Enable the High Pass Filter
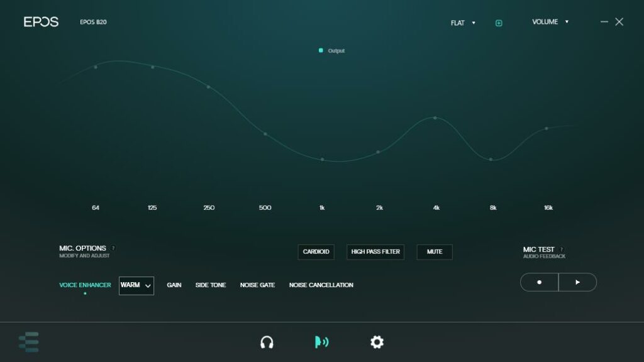Image resolution: width=644 pixels, height=362 pixels. tap(375, 252)
